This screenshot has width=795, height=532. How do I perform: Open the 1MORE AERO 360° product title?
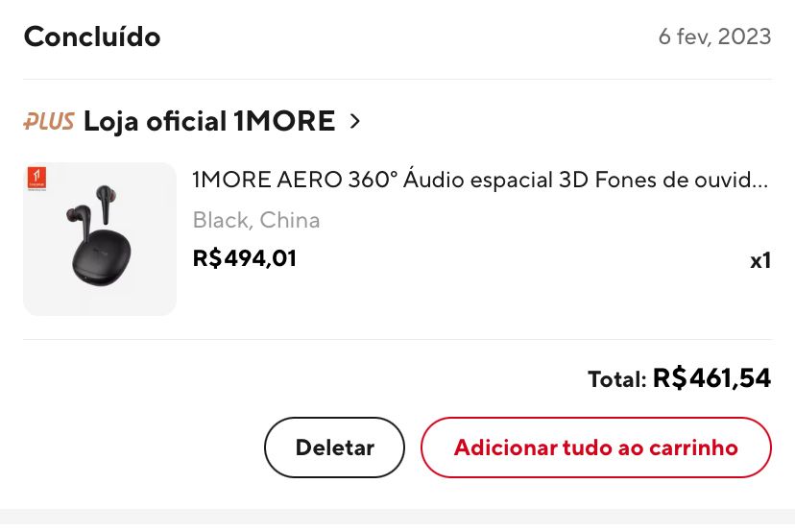[x=480, y=180]
